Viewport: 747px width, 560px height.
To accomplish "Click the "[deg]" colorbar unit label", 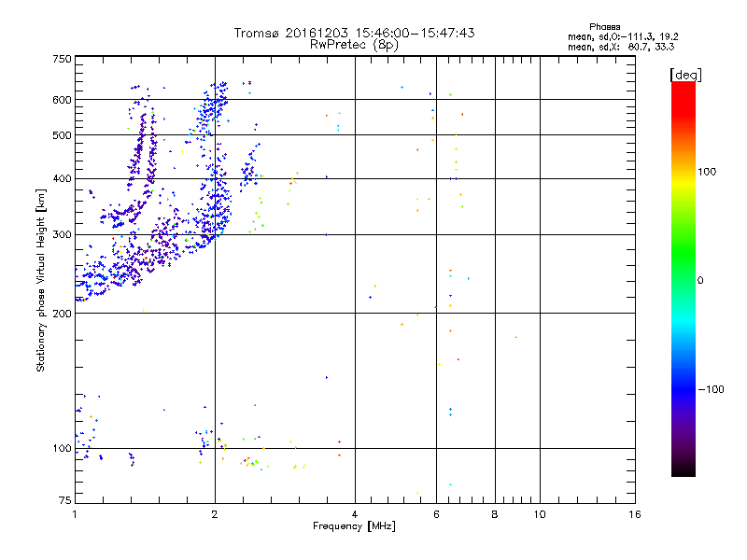I will [685, 75].
